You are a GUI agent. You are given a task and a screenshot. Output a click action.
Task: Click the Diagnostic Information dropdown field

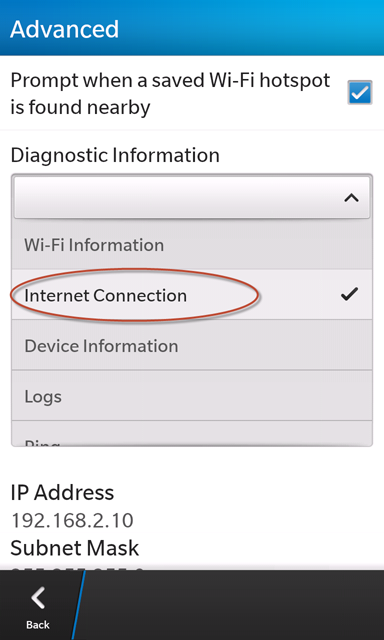pos(192,197)
